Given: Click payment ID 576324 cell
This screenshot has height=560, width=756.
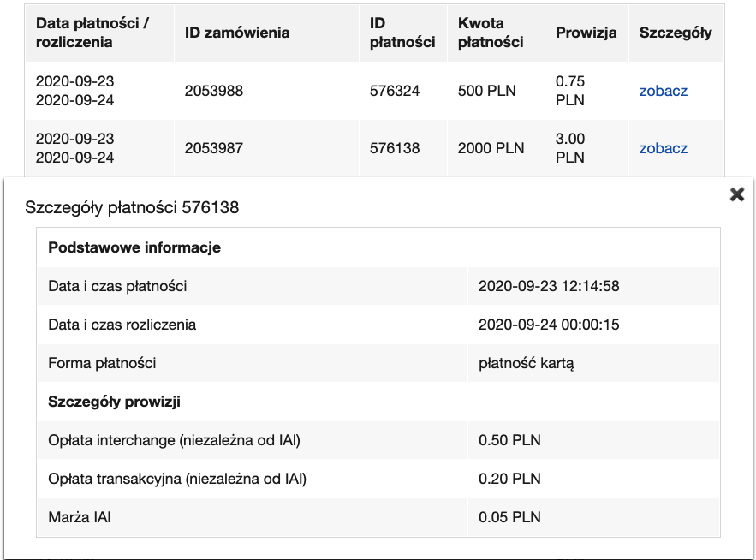Looking at the screenshot, I should [395, 91].
